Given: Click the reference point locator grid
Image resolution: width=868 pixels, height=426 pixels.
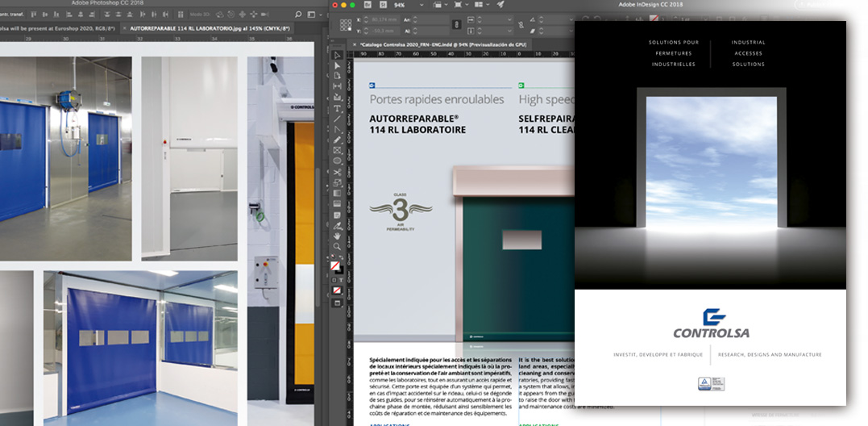Looking at the screenshot, I should click(x=346, y=25).
